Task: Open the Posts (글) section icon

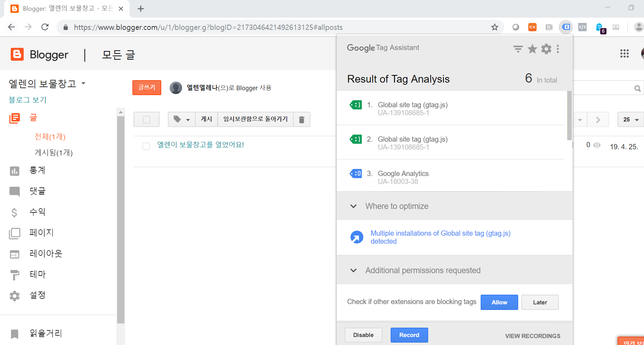Action: [x=15, y=118]
